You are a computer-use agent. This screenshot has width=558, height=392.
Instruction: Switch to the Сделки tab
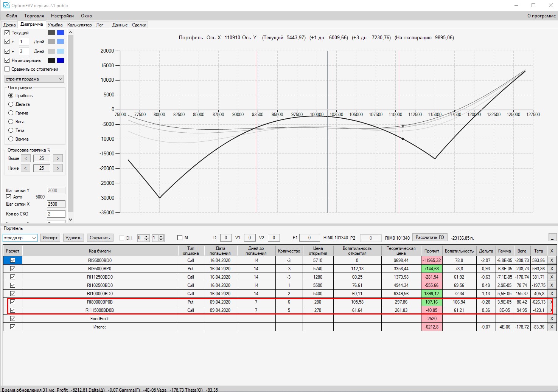tap(139, 25)
